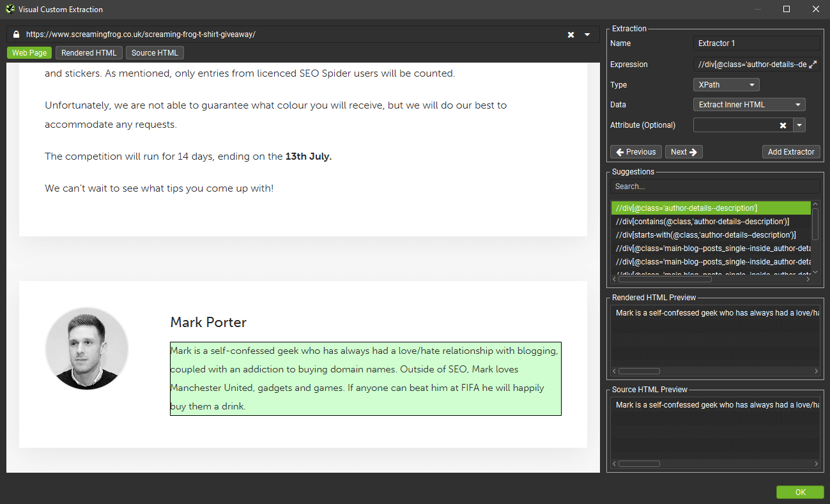This screenshot has height=504, width=830.
Task: Open the Attribute (Optional) dropdown arrow
Action: (800, 125)
